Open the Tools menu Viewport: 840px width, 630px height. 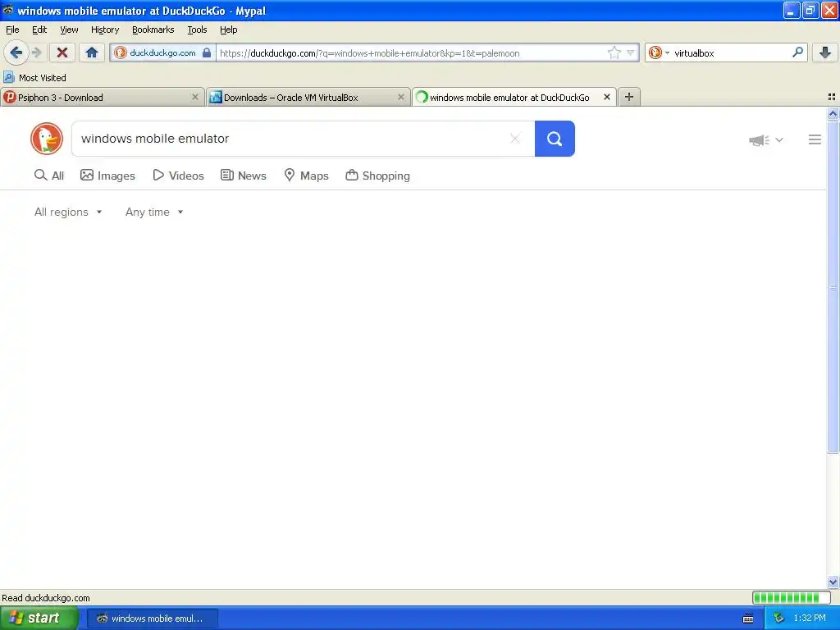pos(197,30)
